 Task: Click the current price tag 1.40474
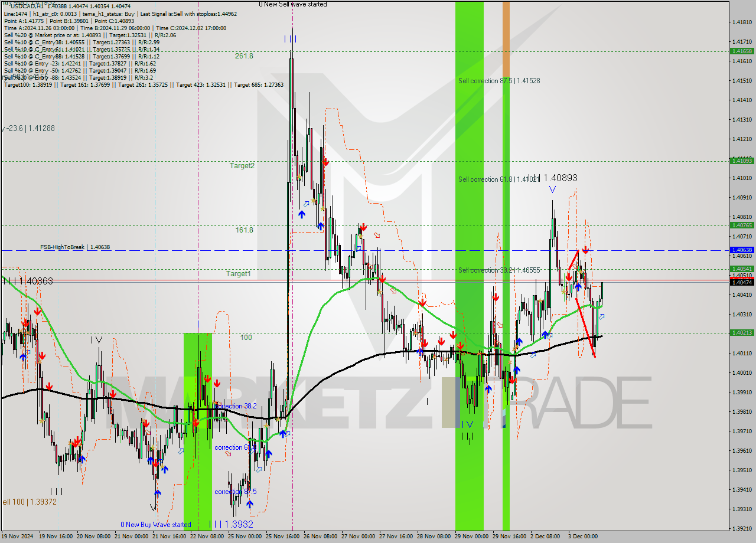tap(742, 283)
